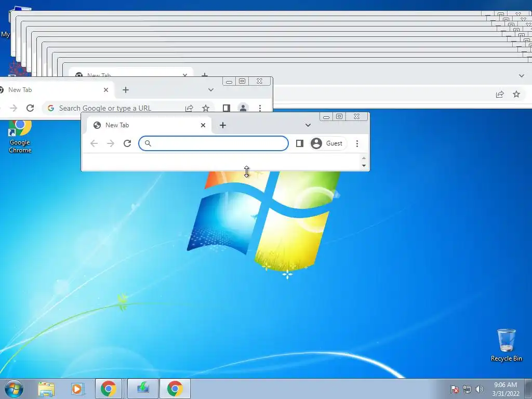Add new tab in Guest Chrome window

pyautogui.click(x=222, y=125)
